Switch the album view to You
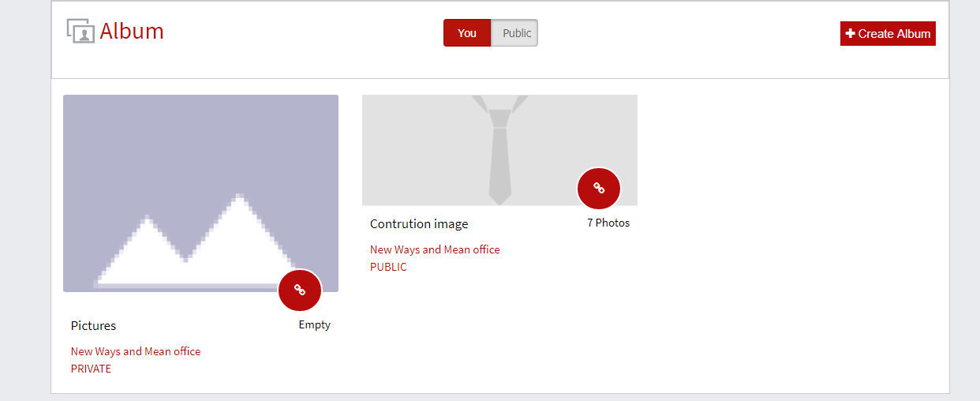980x401 pixels. coord(467,33)
